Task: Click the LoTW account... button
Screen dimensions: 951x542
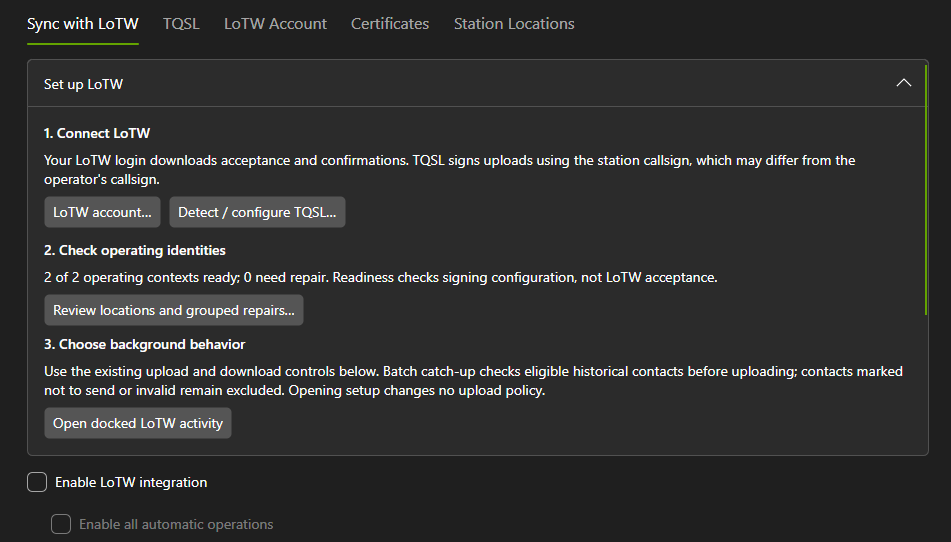Action: tap(102, 212)
